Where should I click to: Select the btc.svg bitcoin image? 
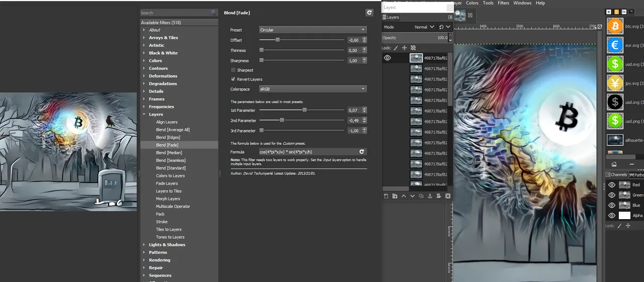tap(615, 26)
